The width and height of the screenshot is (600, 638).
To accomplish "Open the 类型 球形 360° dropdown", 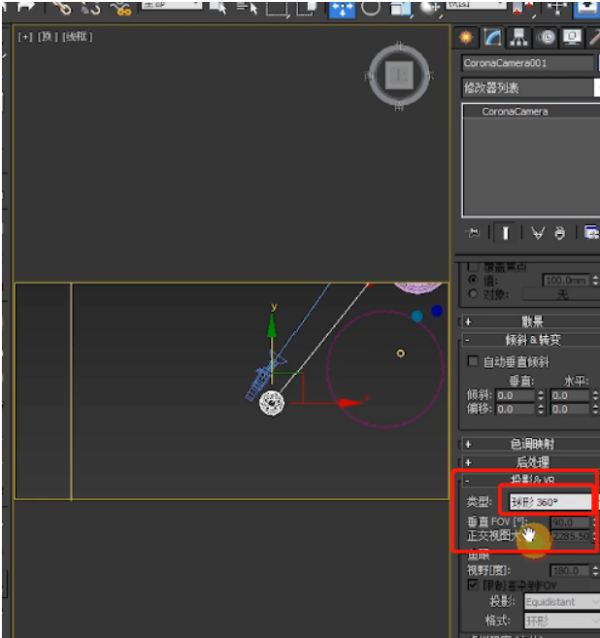I will [x=551, y=502].
